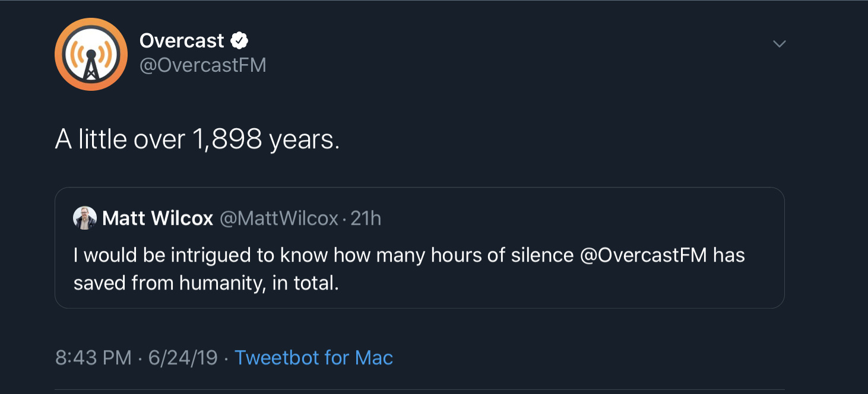Click the 21h quoted tweet timestamp

pyautogui.click(x=366, y=218)
